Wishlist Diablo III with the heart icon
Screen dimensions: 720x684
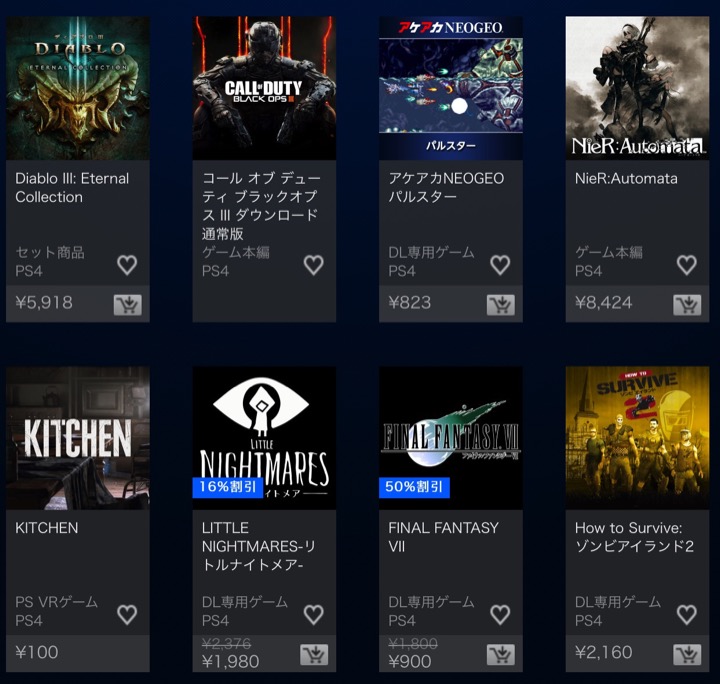[x=127, y=265]
